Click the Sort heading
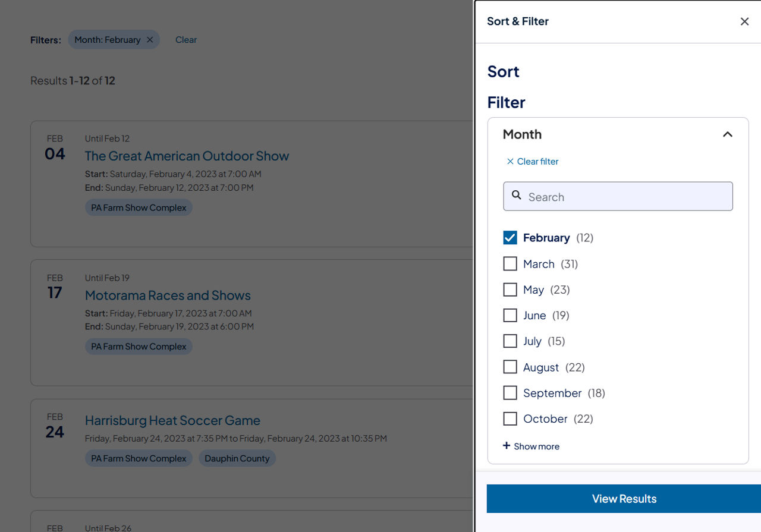Screen dimensions: 761x532 [503, 71]
